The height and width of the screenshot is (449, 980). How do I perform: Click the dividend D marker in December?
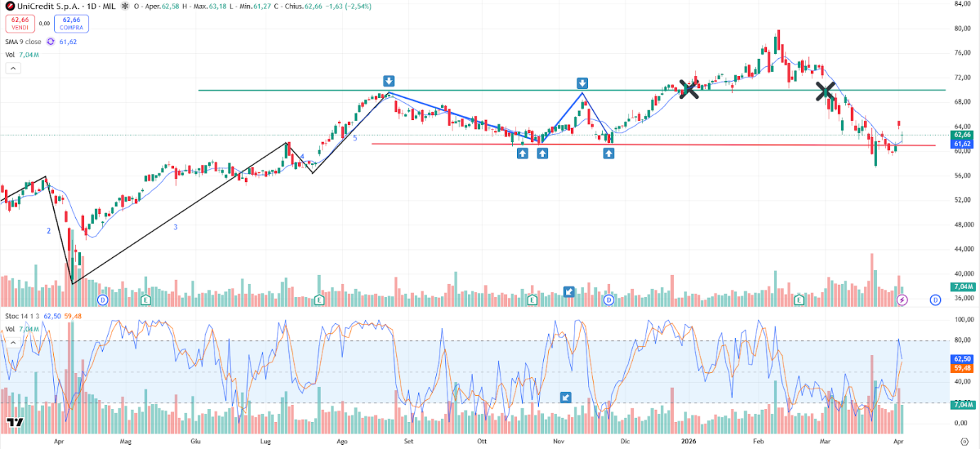coord(609,300)
